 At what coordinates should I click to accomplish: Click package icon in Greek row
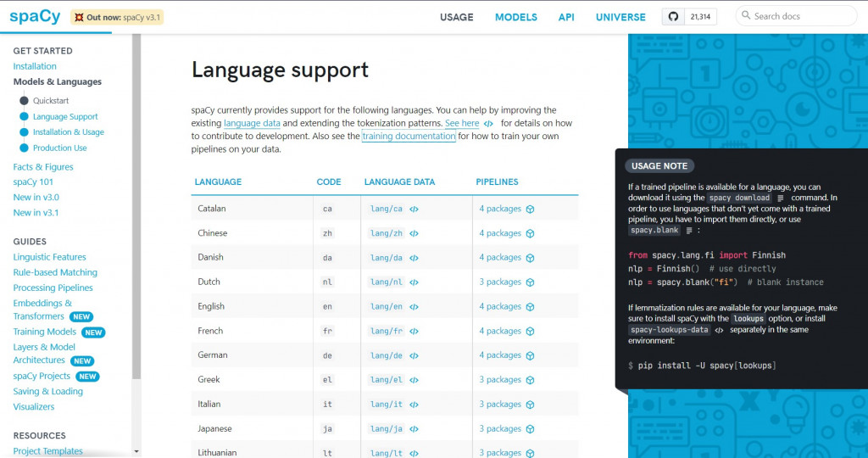531,380
